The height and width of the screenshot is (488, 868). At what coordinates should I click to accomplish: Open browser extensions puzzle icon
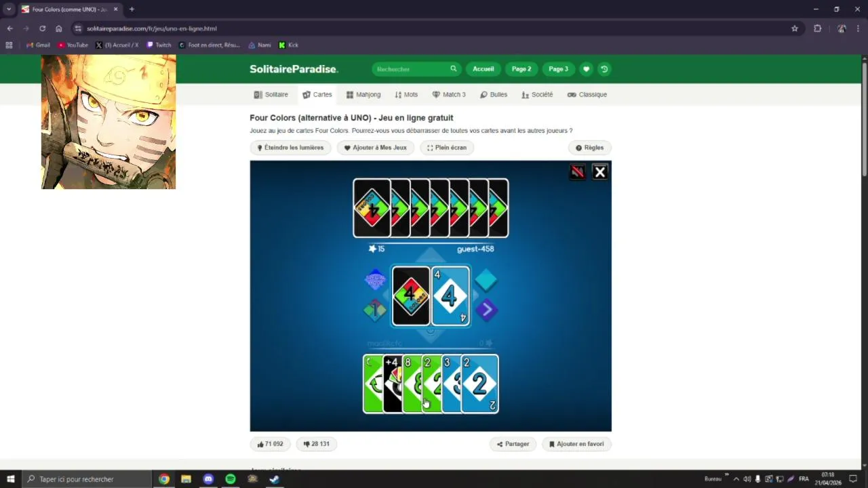(x=817, y=28)
